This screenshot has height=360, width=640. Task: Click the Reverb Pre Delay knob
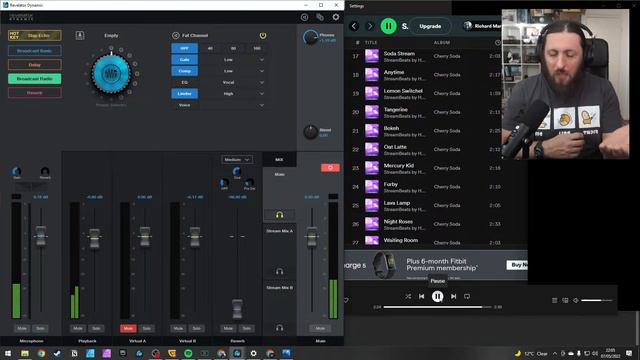249,182
